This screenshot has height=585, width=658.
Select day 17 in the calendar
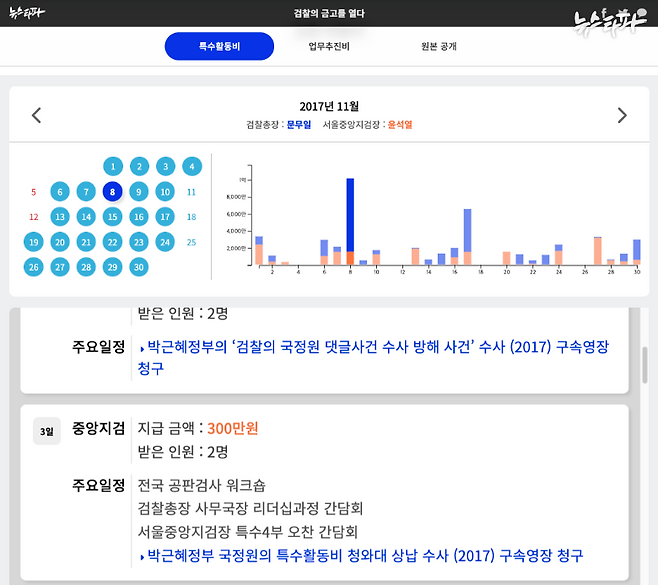click(x=165, y=217)
